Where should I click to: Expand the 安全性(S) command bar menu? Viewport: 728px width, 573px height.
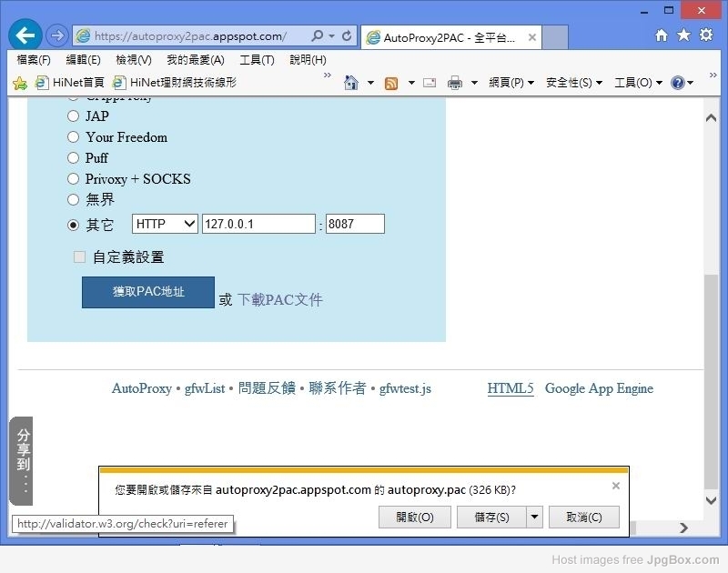click(x=573, y=83)
